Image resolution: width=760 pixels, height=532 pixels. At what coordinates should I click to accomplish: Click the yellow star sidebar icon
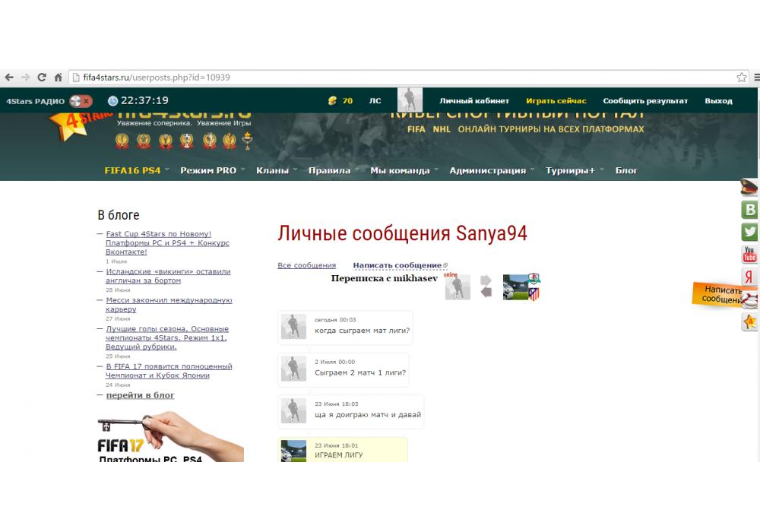pos(749,321)
